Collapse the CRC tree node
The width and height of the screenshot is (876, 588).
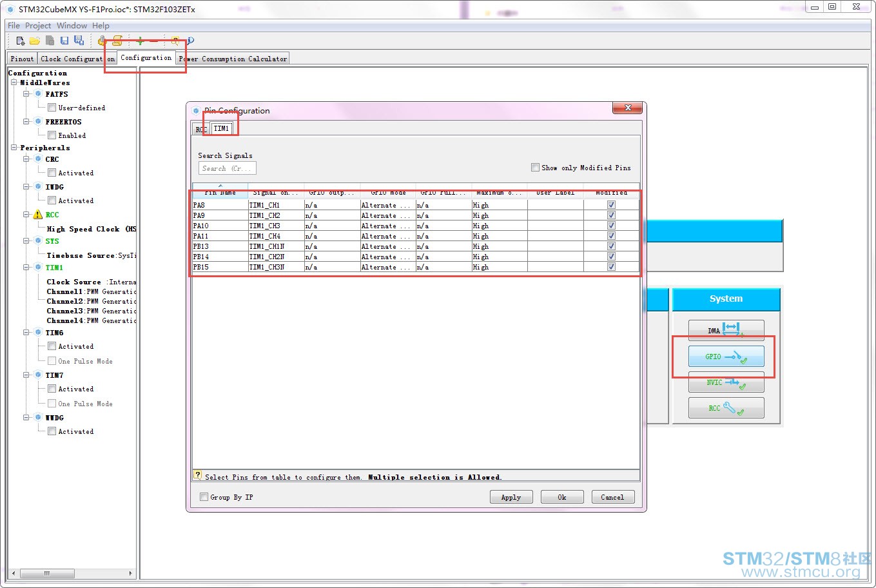coord(26,159)
